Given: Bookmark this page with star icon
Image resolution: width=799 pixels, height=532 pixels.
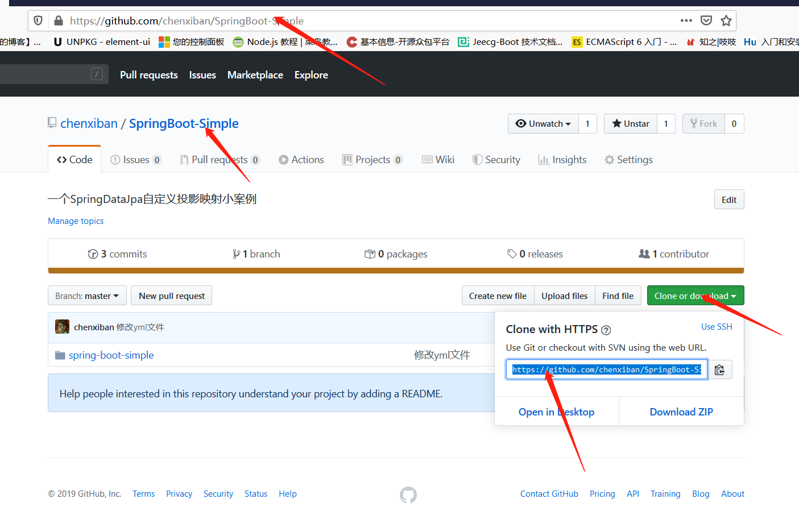Looking at the screenshot, I should point(726,21).
